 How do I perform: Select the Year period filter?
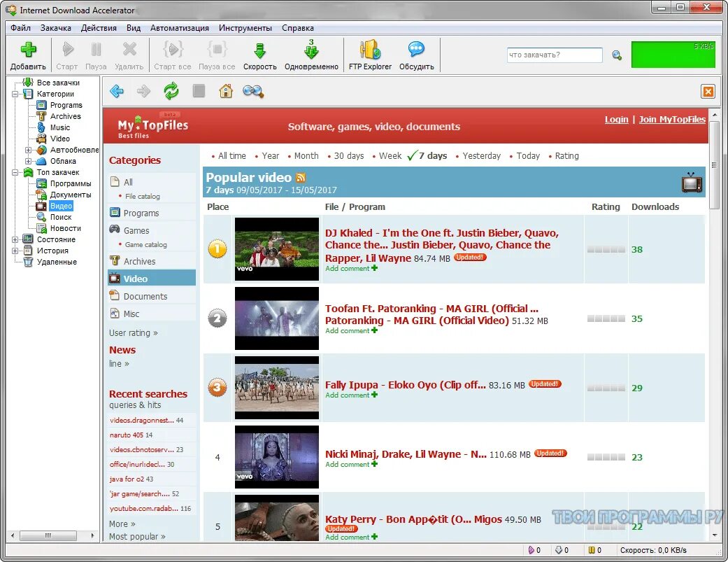tap(270, 156)
